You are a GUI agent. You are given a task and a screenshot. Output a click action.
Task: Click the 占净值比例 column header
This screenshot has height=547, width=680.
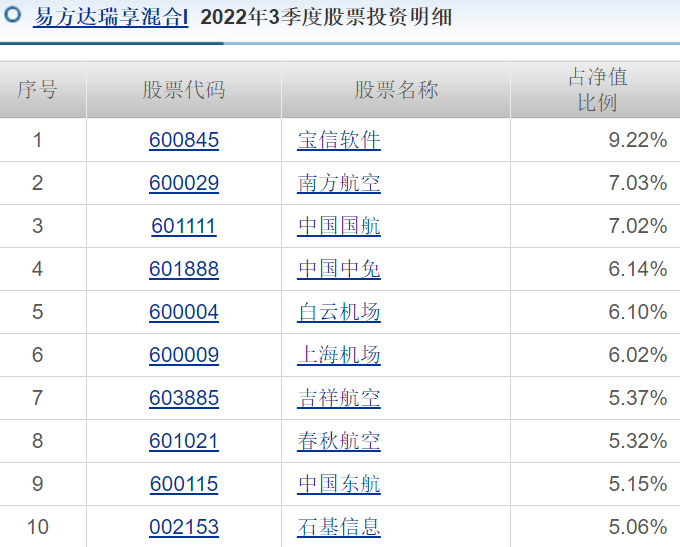tap(595, 90)
